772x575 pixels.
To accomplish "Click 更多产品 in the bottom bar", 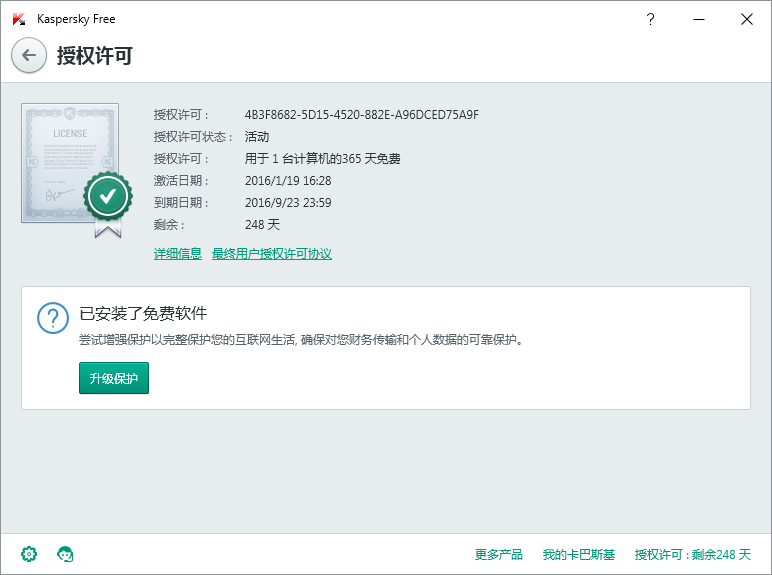I will [499, 555].
